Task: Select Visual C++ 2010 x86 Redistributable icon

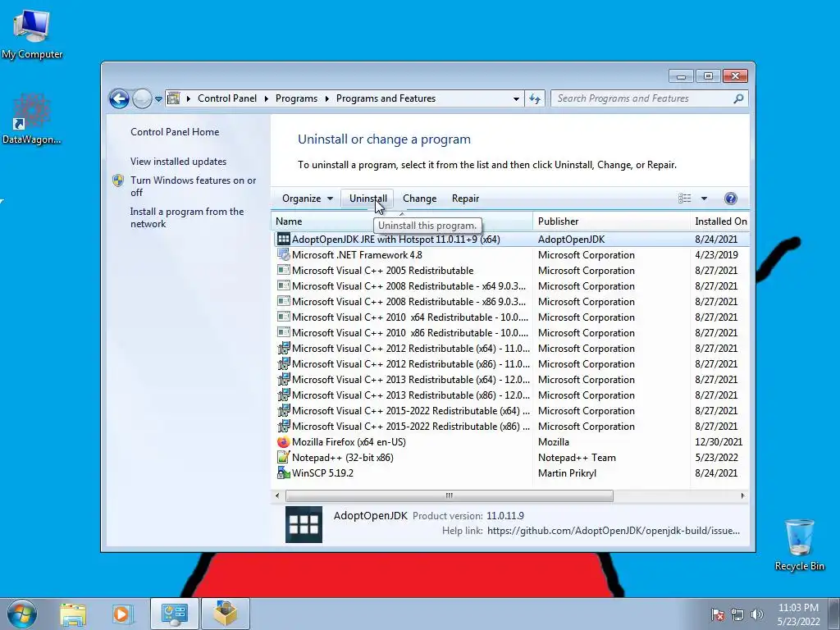Action: pyautogui.click(x=283, y=333)
